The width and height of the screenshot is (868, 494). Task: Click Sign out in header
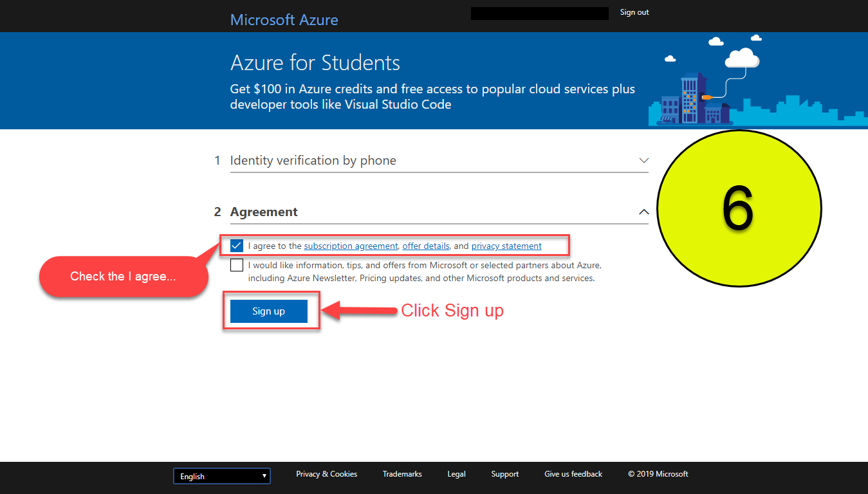point(634,12)
